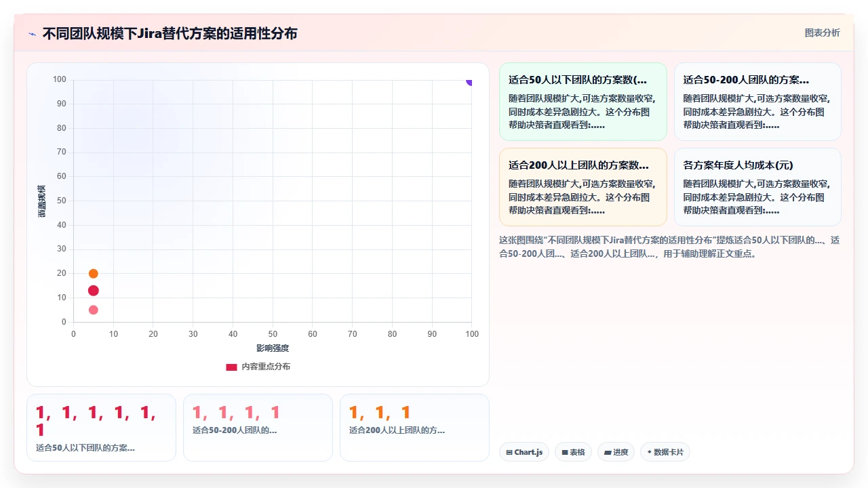The height and width of the screenshot is (488, 868).
Task: Click the purple data point at top right
Action: 470,81
